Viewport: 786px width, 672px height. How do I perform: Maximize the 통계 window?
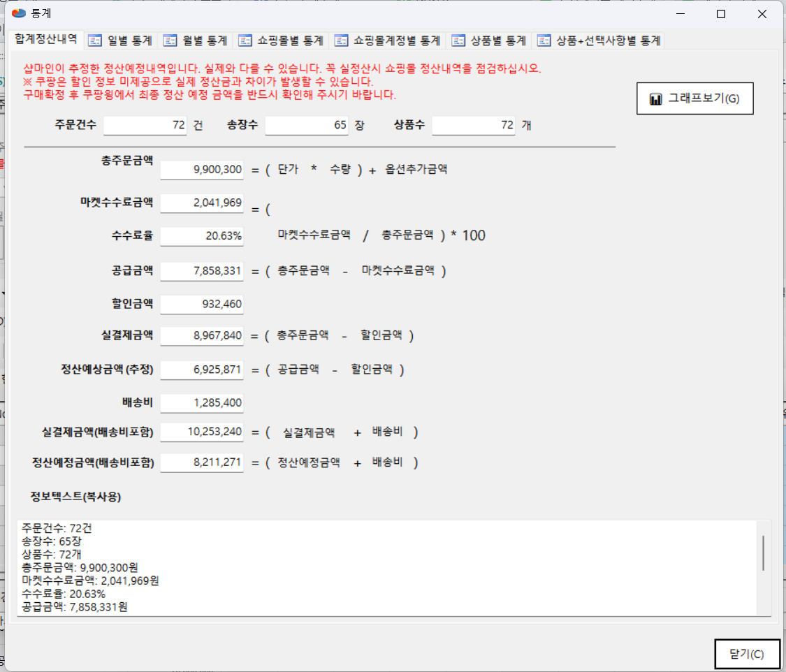721,14
